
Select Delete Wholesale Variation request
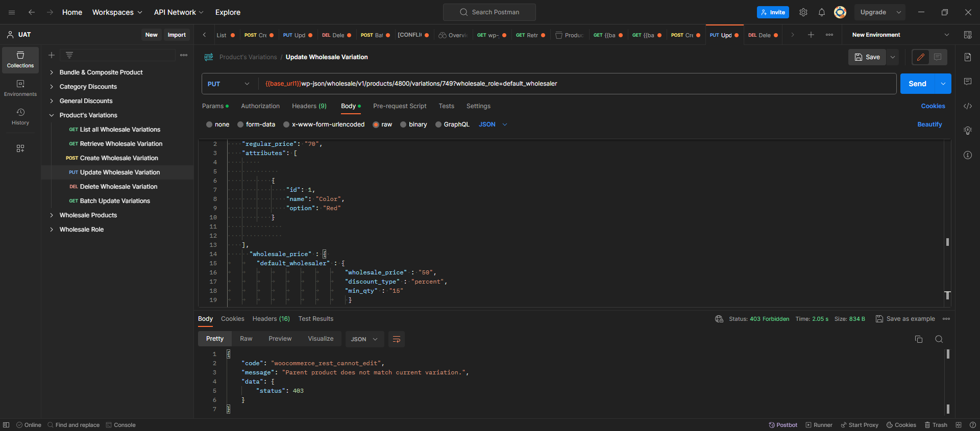tap(118, 187)
